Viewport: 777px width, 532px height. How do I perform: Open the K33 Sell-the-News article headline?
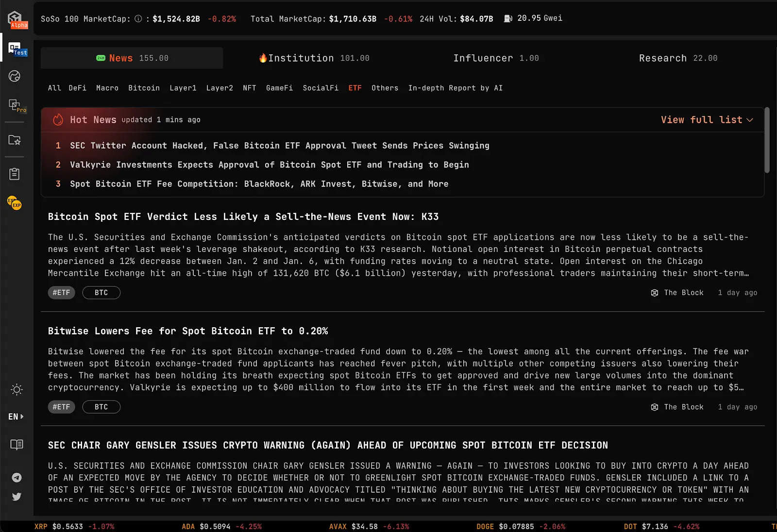coord(243,217)
